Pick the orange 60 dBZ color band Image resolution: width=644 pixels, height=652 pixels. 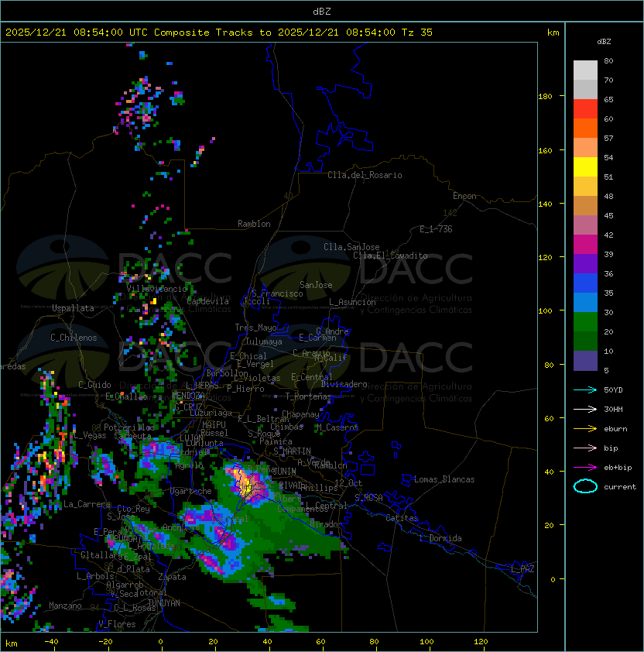(x=585, y=128)
